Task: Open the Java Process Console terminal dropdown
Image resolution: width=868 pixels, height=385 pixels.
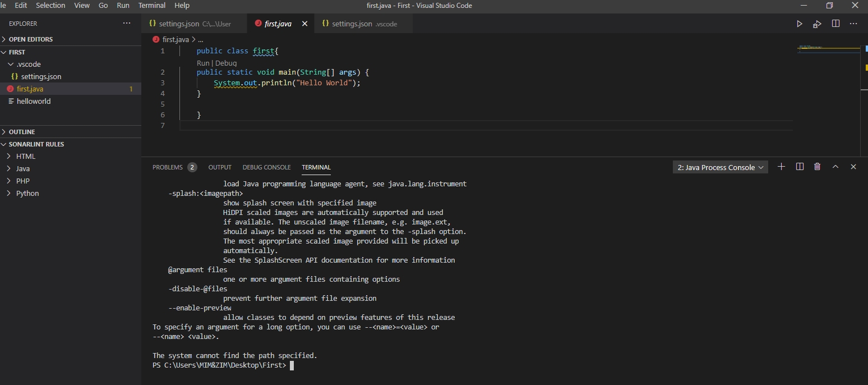Action: coord(720,167)
